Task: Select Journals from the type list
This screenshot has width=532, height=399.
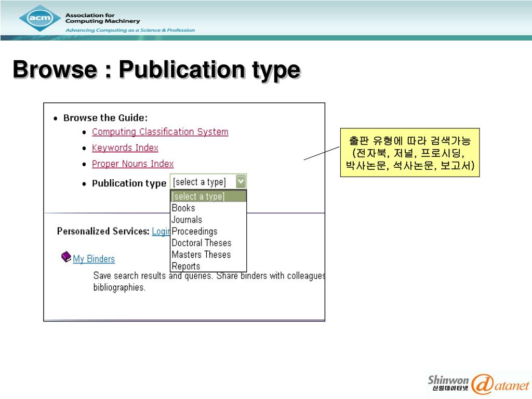Action: 208,220
